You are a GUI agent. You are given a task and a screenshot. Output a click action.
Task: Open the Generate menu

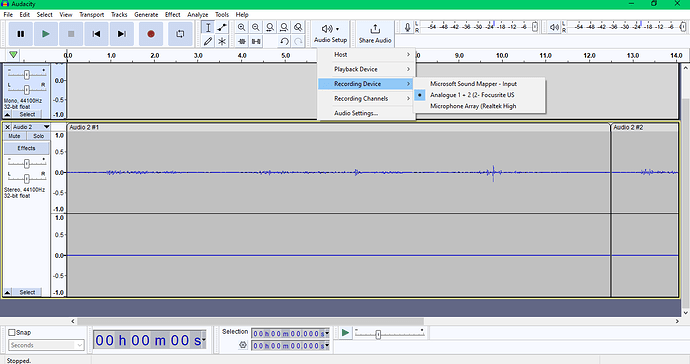click(146, 15)
